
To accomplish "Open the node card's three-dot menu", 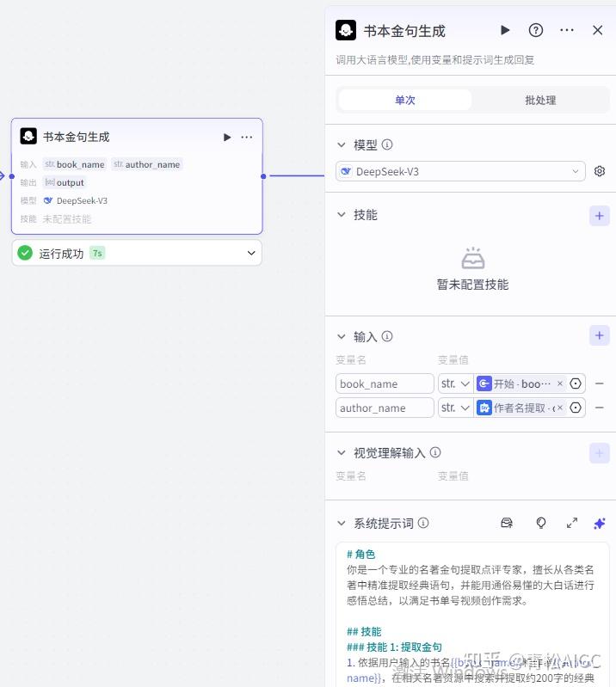I will (x=247, y=137).
